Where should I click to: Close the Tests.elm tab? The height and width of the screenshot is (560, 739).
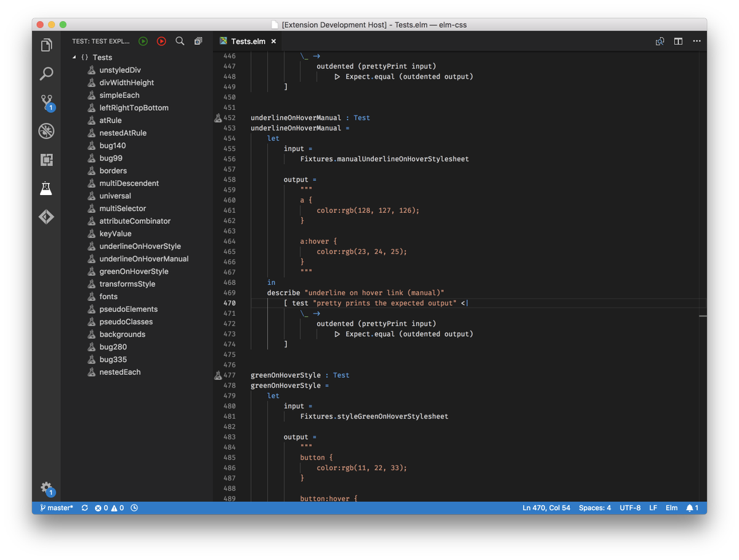coord(273,41)
